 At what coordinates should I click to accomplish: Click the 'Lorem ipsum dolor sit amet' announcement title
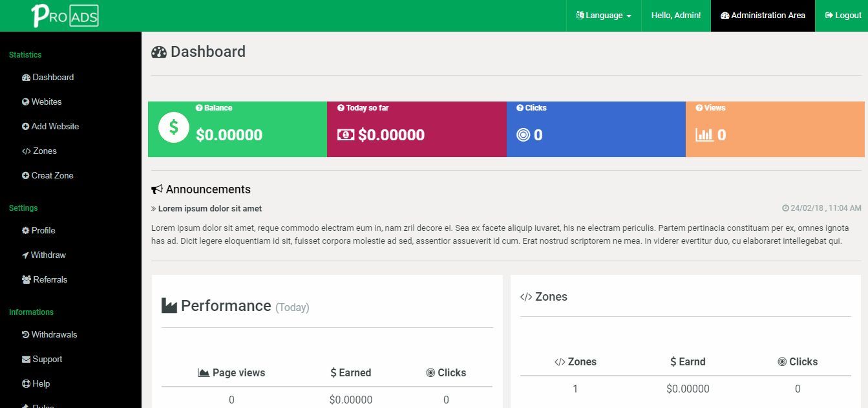click(x=210, y=209)
